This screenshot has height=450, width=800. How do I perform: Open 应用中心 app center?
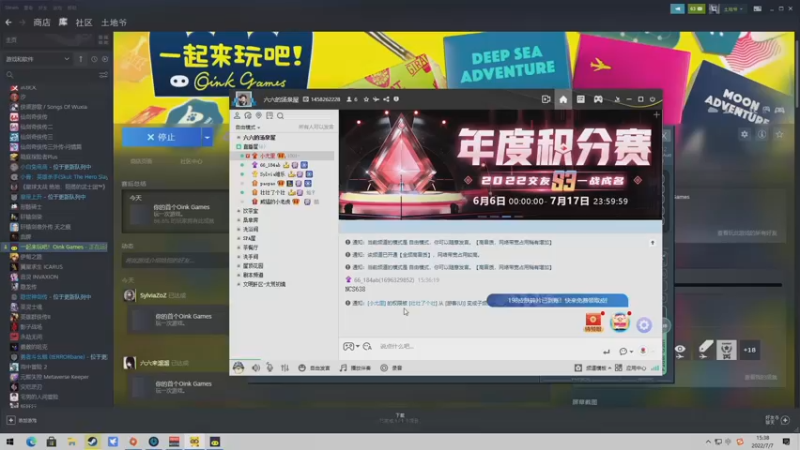pyautogui.click(x=631, y=368)
